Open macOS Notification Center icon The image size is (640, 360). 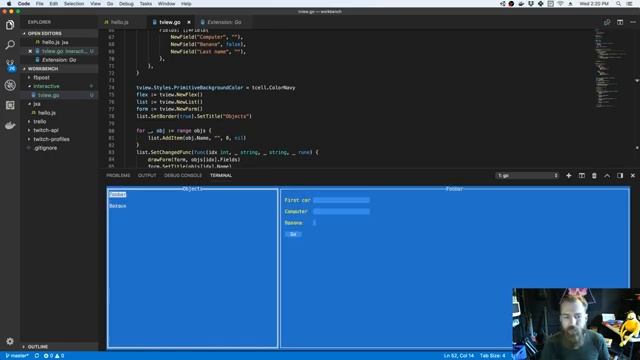click(630, 4)
